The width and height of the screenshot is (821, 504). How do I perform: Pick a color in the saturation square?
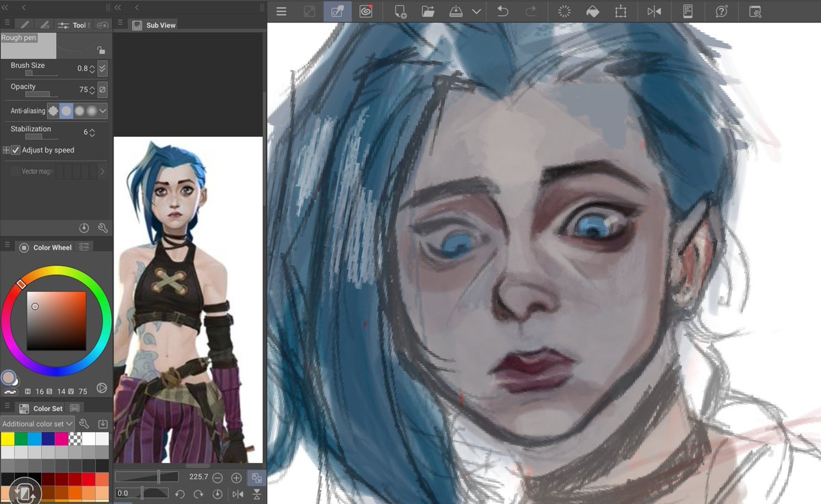tap(56, 321)
